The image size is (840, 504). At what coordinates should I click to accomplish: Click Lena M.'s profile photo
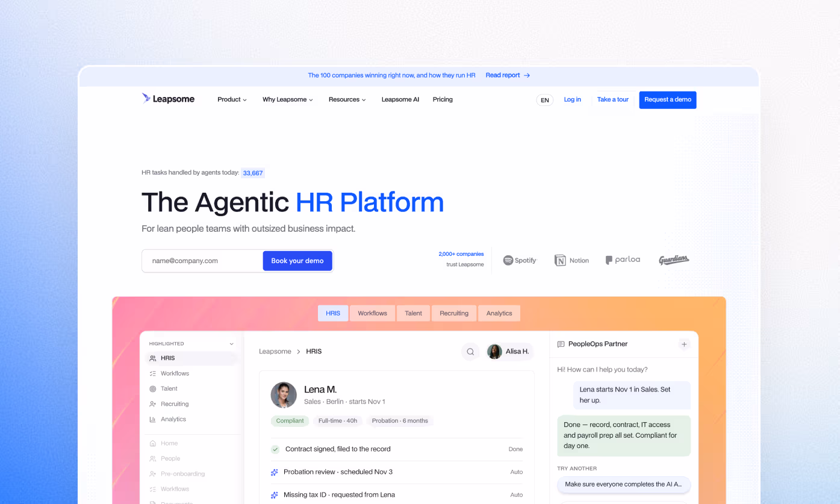284,395
